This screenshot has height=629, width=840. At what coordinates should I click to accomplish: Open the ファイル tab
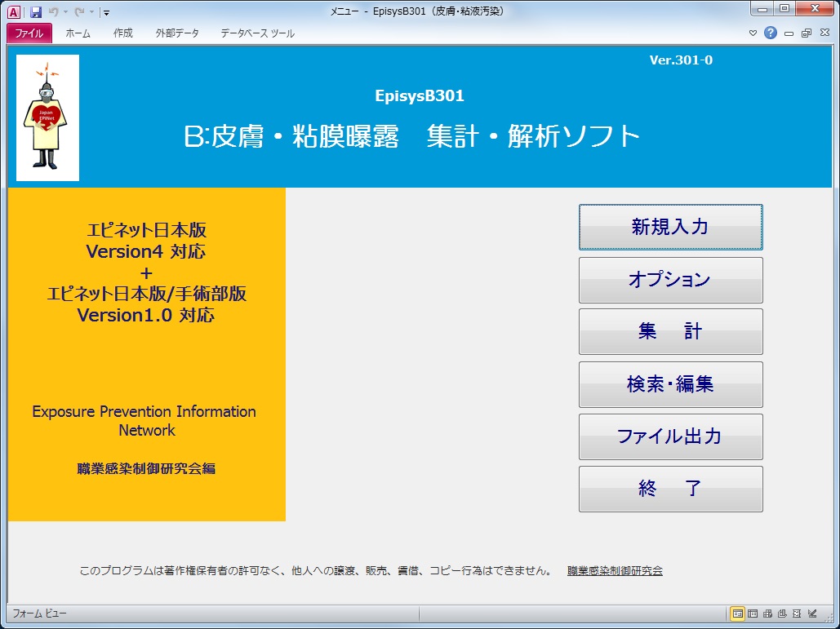click(29, 33)
